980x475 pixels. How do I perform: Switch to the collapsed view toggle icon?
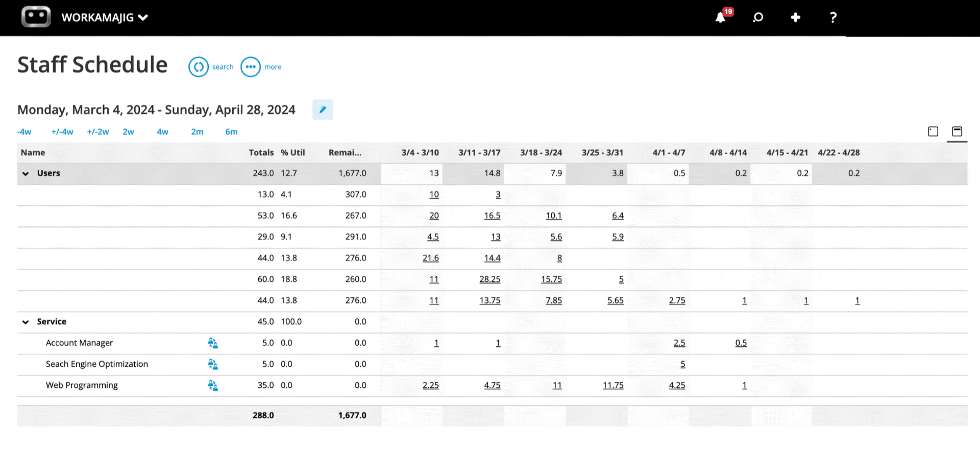pyautogui.click(x=933, y=132)
